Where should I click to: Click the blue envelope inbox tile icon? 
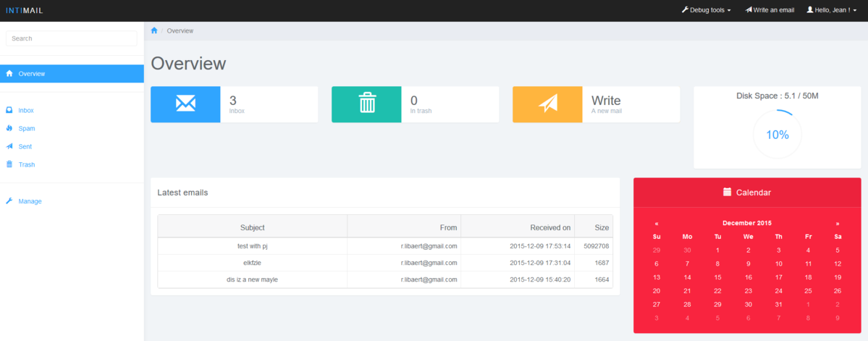pos(185,104)
